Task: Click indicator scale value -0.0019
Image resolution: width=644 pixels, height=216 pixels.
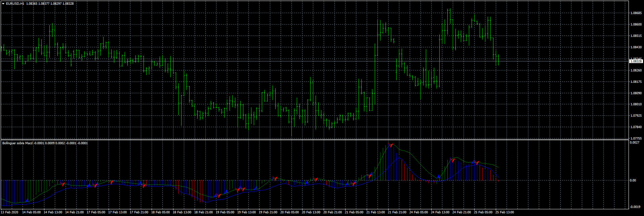Action: tap(635, 207)
